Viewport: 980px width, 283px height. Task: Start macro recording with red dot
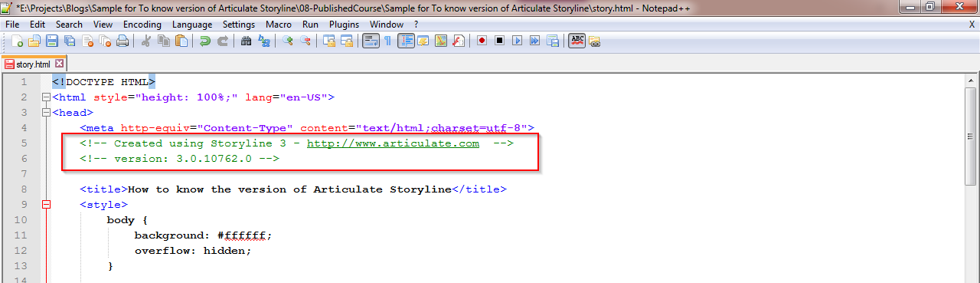click(x=482, y=41)
